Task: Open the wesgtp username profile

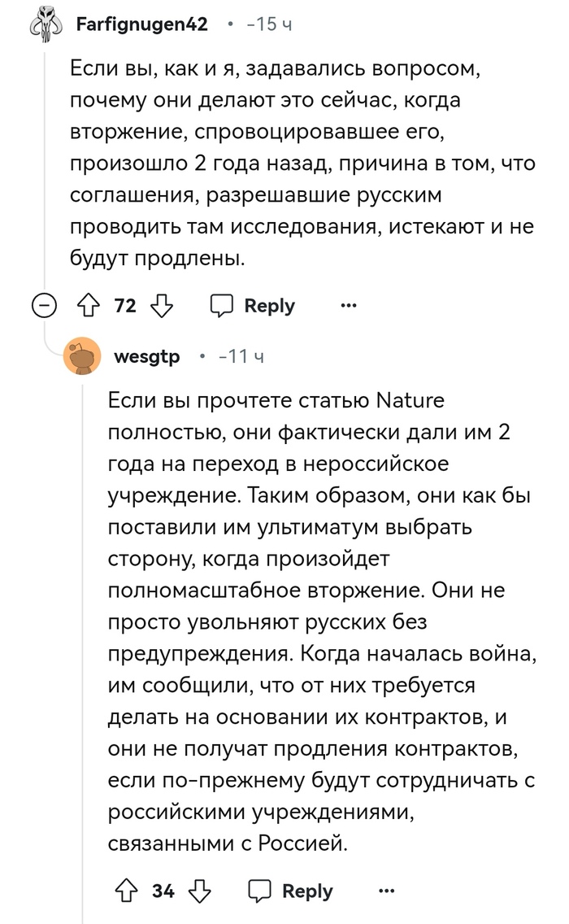Action: tap(147, 356)
